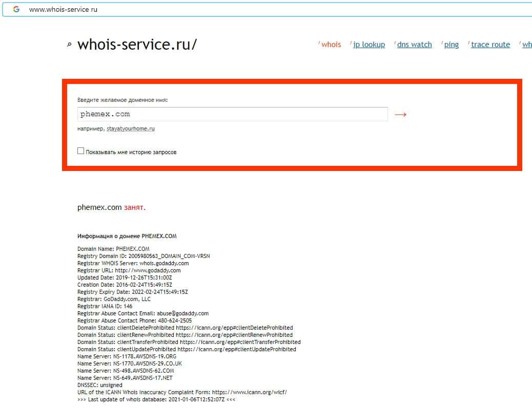This screenshot has height=408, width=532.
Task: Click the 'Domain Status: clientTransferProhibited' line
Action: [x=189, y=342]
